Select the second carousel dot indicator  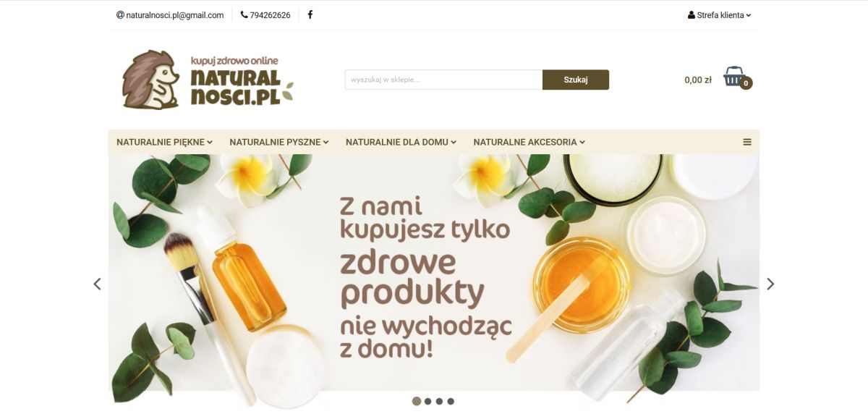click(428, 401)
